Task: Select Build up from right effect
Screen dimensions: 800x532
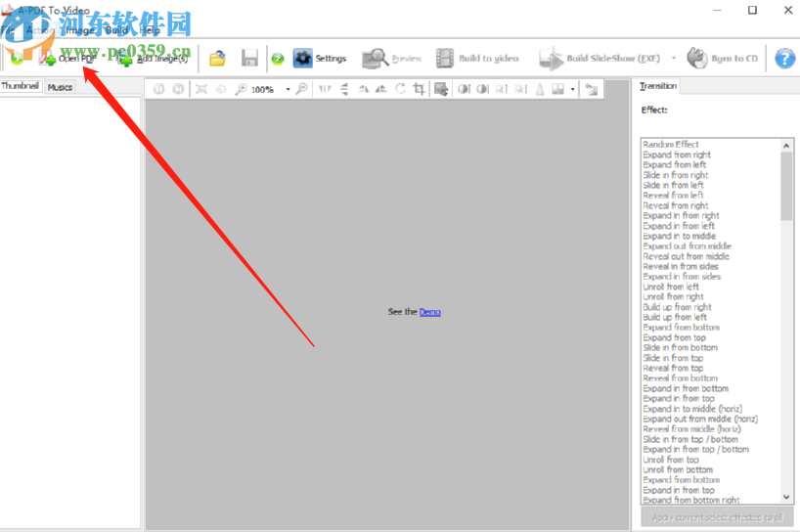Action: (677, 307)
